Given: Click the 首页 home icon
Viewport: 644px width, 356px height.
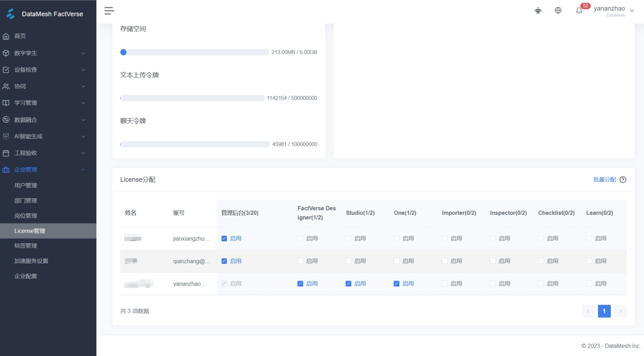Looking at the screenshot, I should coord(6,36).
